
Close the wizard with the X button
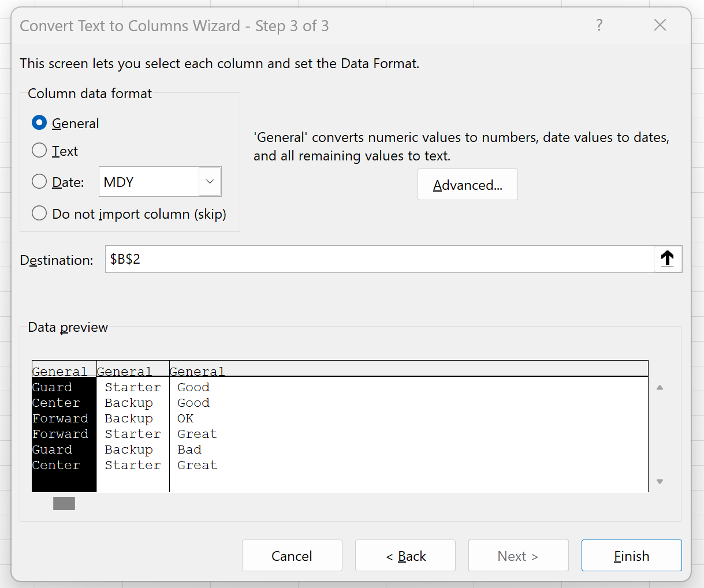(660, 25)
